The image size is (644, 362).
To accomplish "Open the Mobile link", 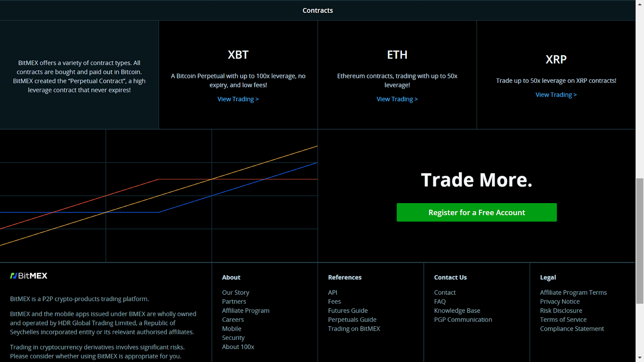I will pyautogui.click(x=232, y=329).
